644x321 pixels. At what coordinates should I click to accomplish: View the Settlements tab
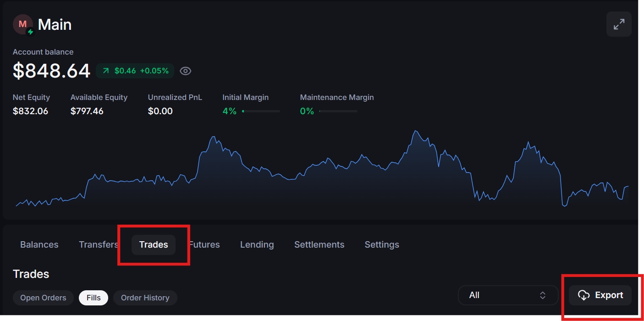pos(319,245)
